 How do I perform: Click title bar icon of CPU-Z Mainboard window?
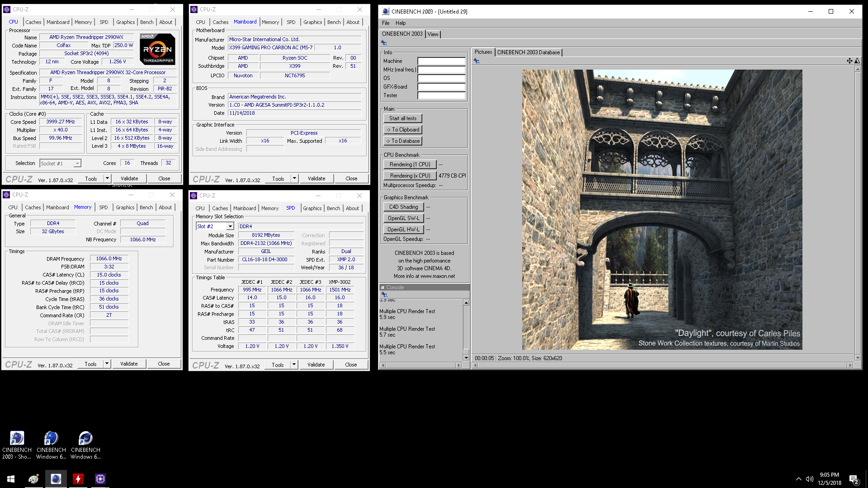(x=194, y=9)
